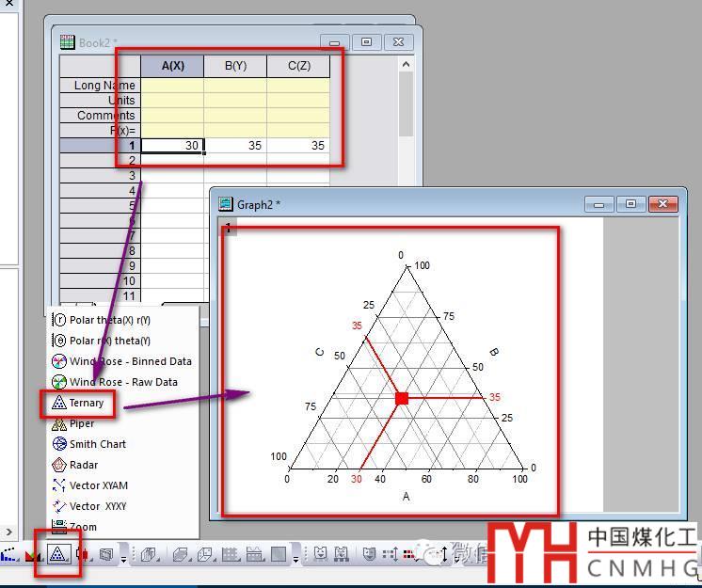Open the Ternary plot toolbar button
Screen dimensions: 702x588
[56, 554]
